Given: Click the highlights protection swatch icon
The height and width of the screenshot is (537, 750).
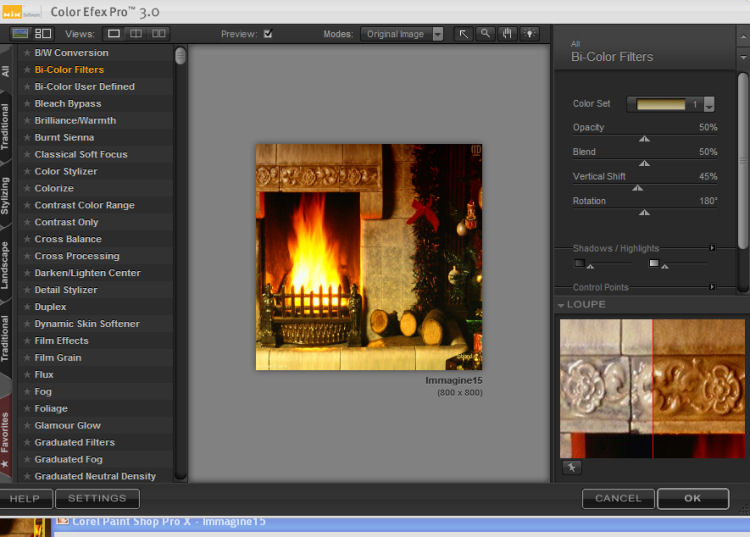Looking at the screenshot, I should point(654,263).
